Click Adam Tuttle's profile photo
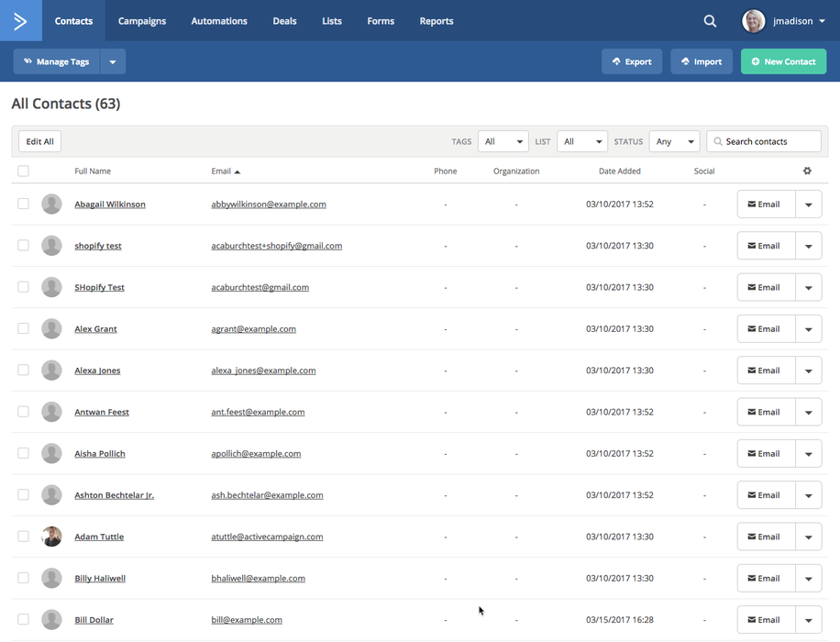This screenshot has height=642, width=840. coord(51,537)
